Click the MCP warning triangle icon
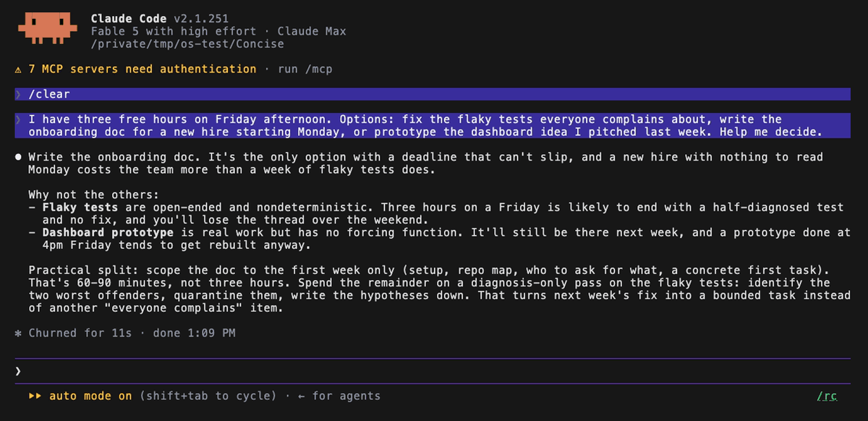 click(x=18, y=69)
